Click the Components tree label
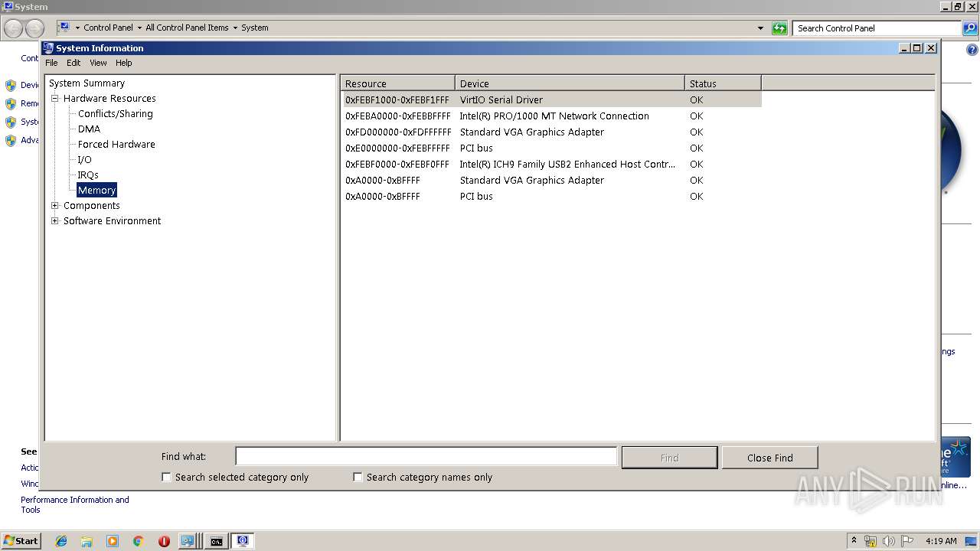 [92, 206]
